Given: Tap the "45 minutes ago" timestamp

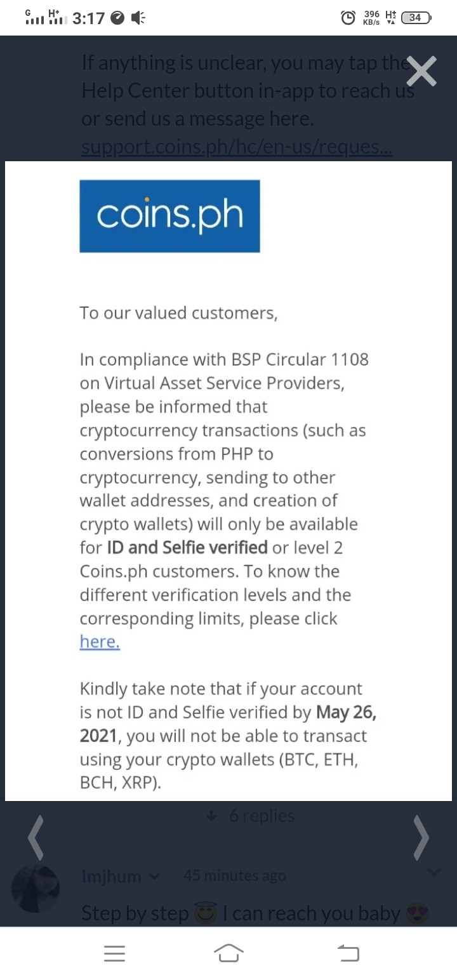Looking at the screenshot, I should (x=235, y=875).
